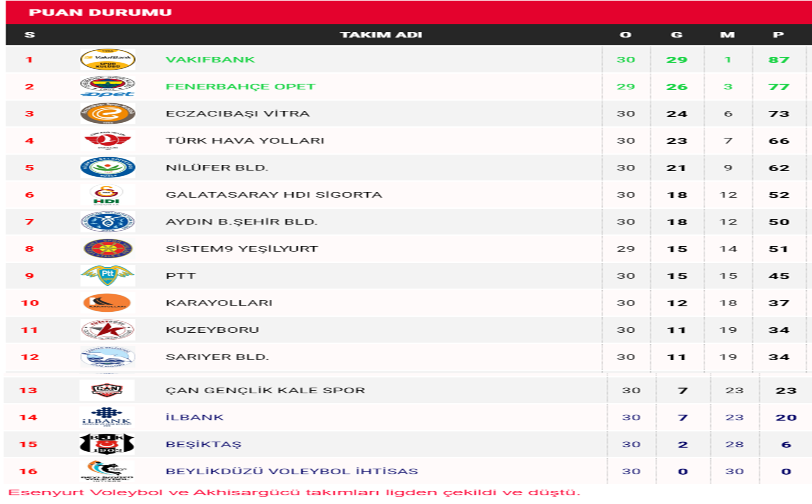Click Beylikdüzü's 30 losses value

coord(734,471)
